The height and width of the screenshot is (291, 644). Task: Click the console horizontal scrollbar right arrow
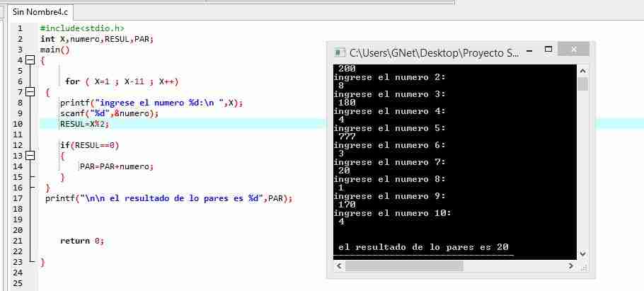tap(571, 266)
